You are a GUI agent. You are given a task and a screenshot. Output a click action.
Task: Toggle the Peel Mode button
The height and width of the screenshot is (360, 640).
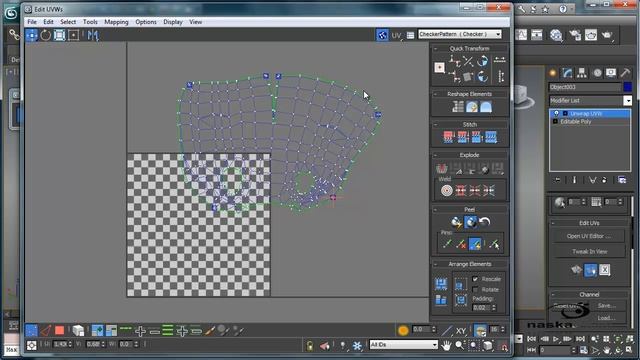point(470,222)
